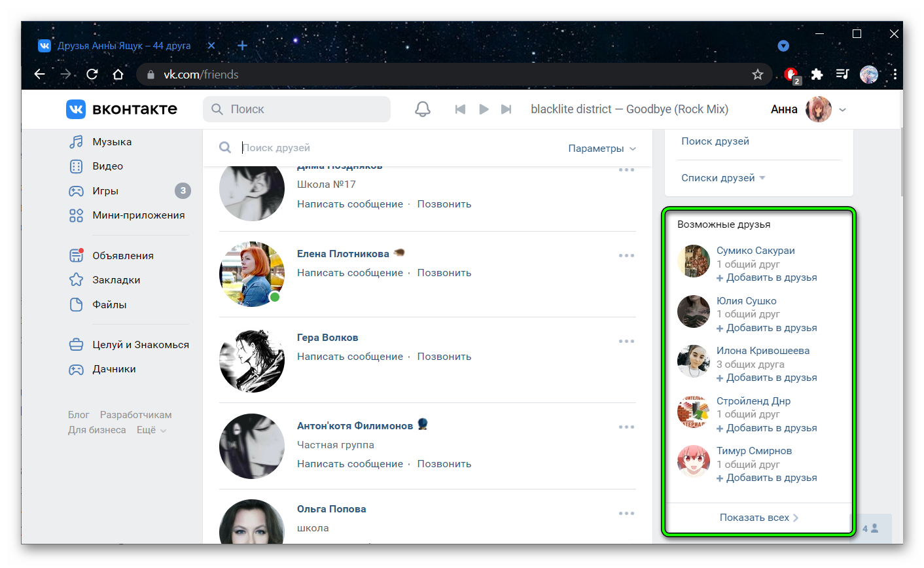
Task: Click Показать всех link
Action: [759, 518]
